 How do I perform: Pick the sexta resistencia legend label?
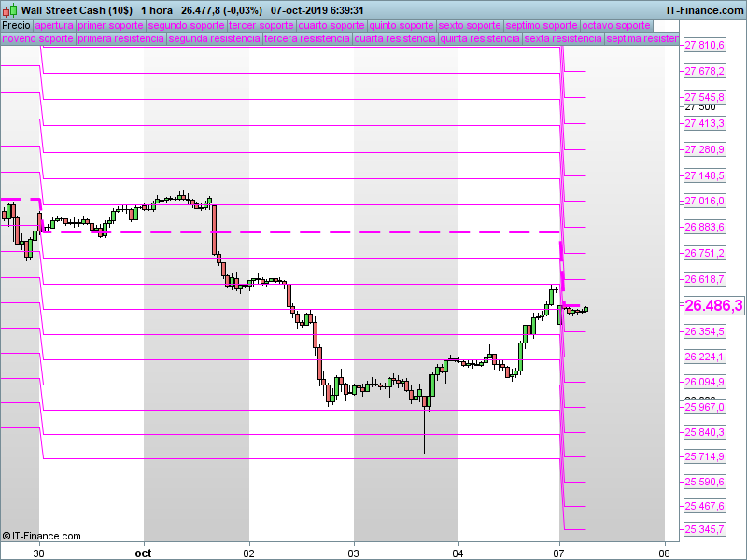pos(563,38)
